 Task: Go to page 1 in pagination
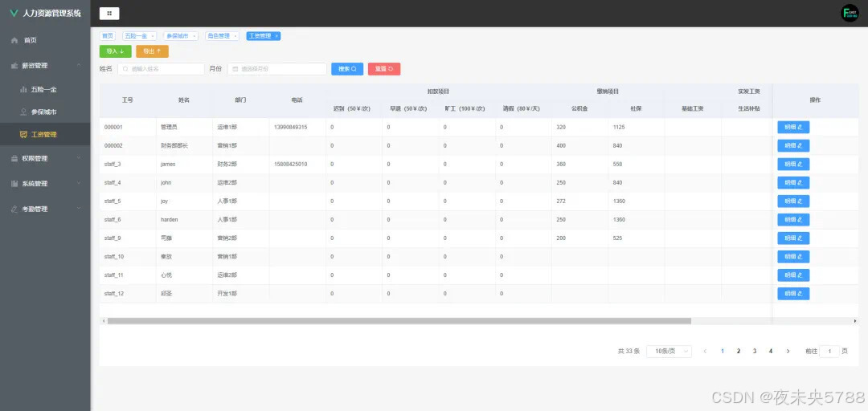click(x=723, y=352)
